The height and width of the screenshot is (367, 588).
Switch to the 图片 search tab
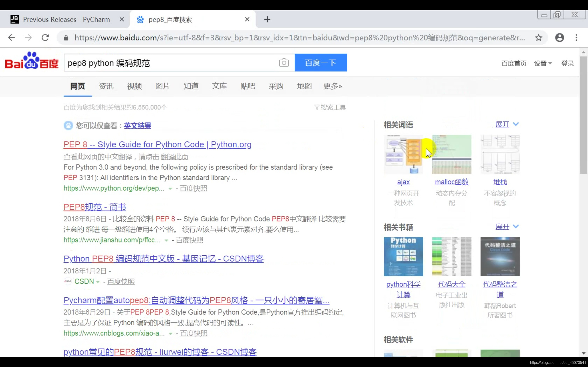click(162, 86)
